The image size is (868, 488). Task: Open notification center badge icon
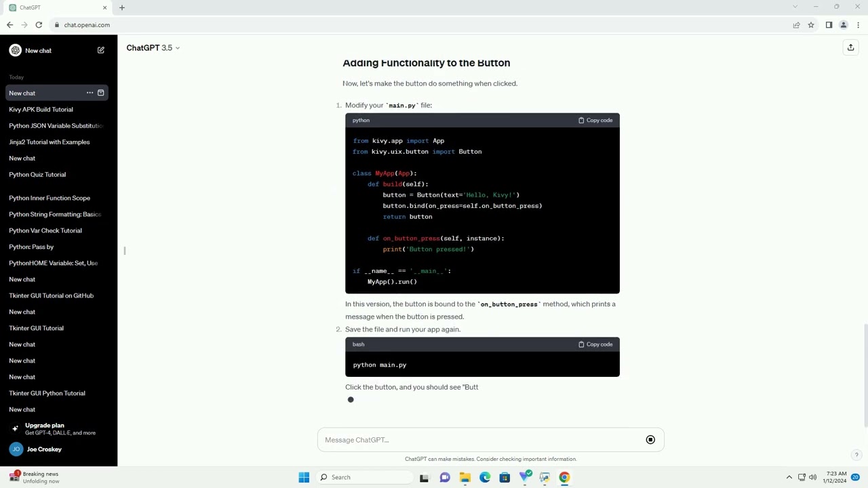[x=856, y=477]
